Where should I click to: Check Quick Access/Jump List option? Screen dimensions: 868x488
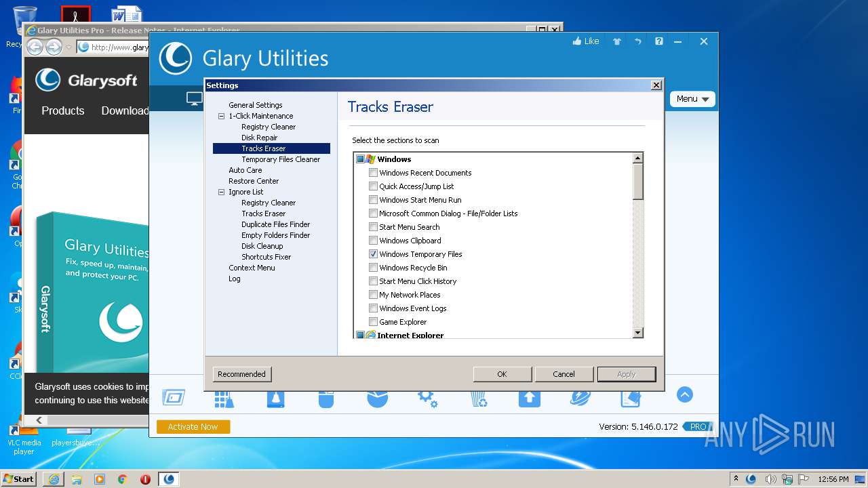tap(373, 186)
